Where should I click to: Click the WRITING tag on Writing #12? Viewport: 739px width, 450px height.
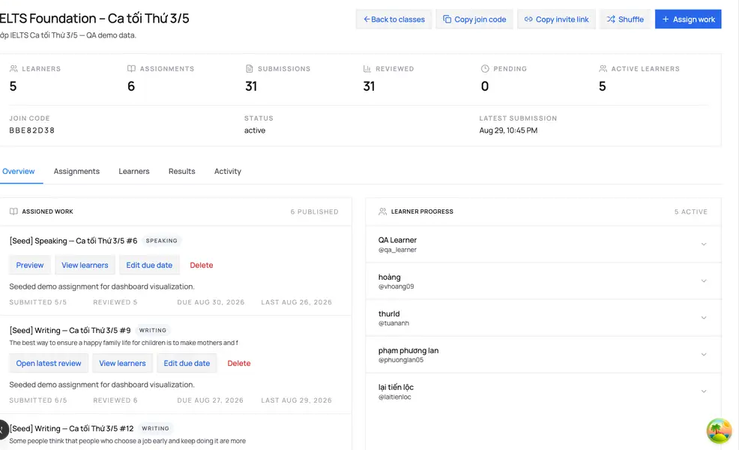[x=156, y=428]
